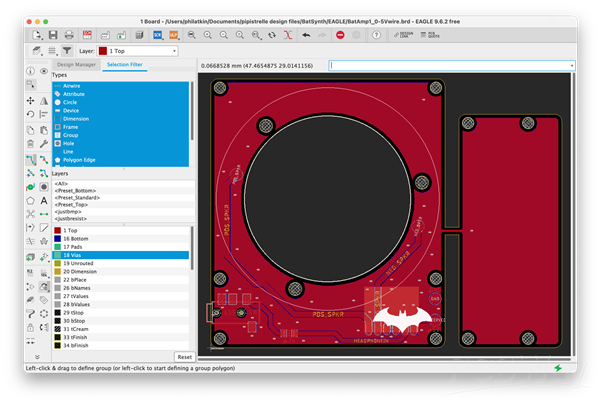This screenshot has height=403, width=600.
Task: Select the Text tool
Action: (x=45, y=200)
